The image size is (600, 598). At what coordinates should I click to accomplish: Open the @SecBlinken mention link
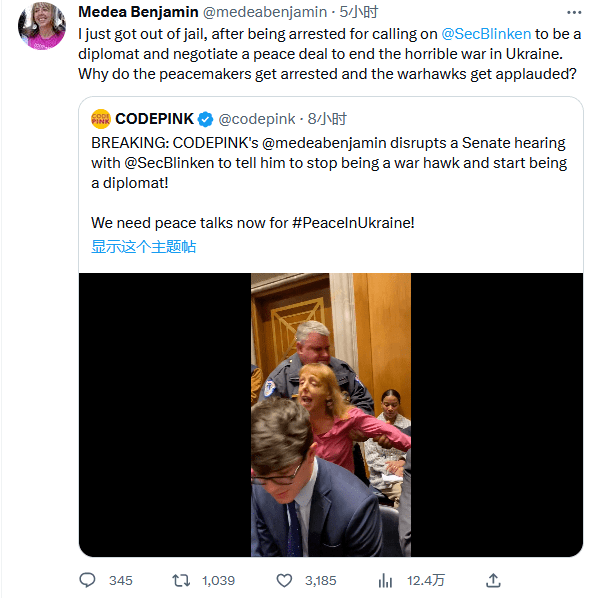tap(486, 34)
